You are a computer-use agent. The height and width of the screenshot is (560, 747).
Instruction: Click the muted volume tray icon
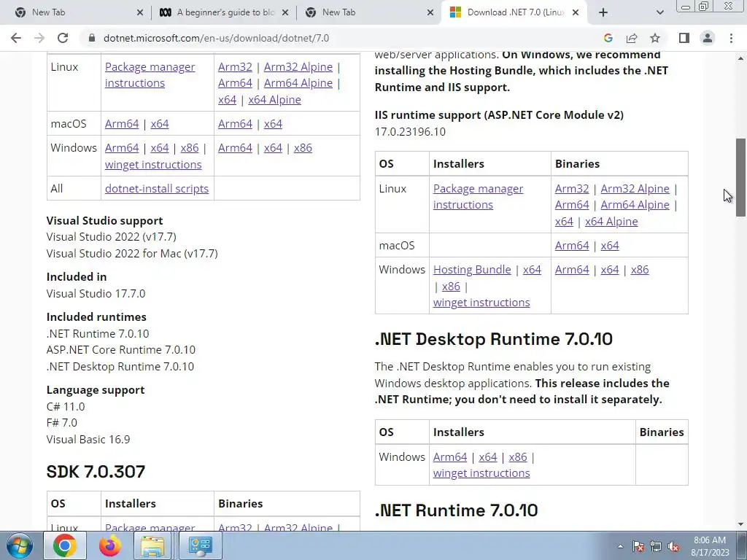[x=673, y=546]
